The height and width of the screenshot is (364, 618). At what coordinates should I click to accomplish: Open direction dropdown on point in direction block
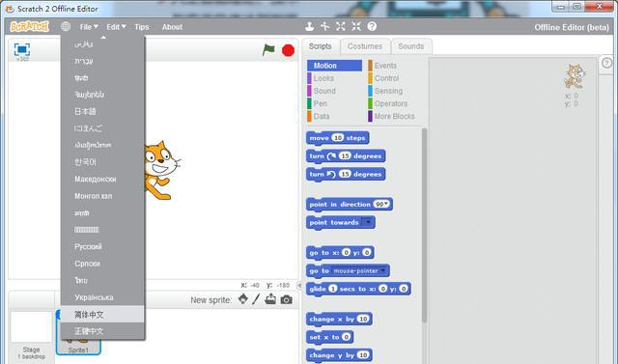tap(382, 204)
